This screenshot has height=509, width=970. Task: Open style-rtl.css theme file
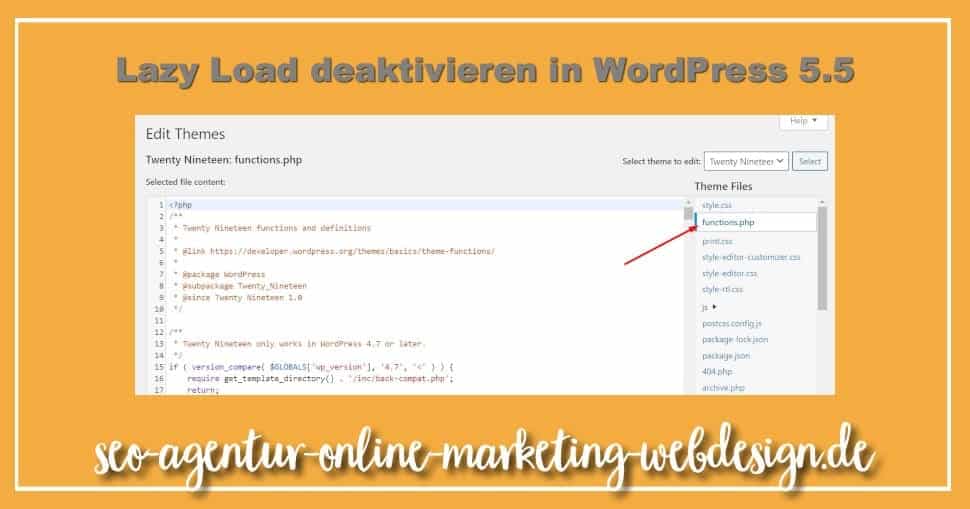(722, 289)
